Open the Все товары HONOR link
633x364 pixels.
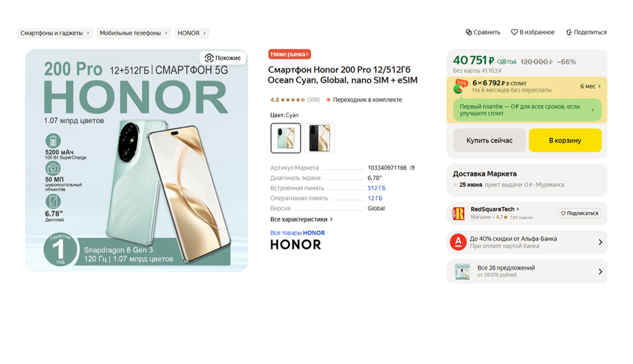297,233
